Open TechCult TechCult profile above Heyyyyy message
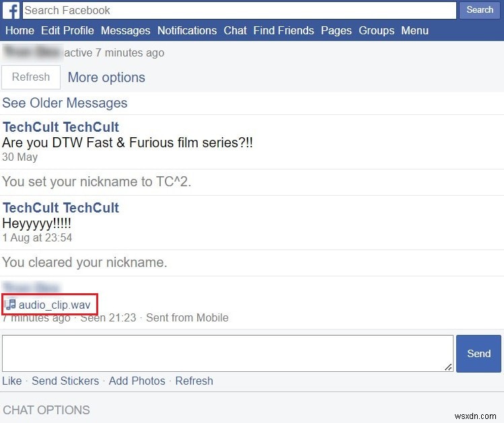 61,208
